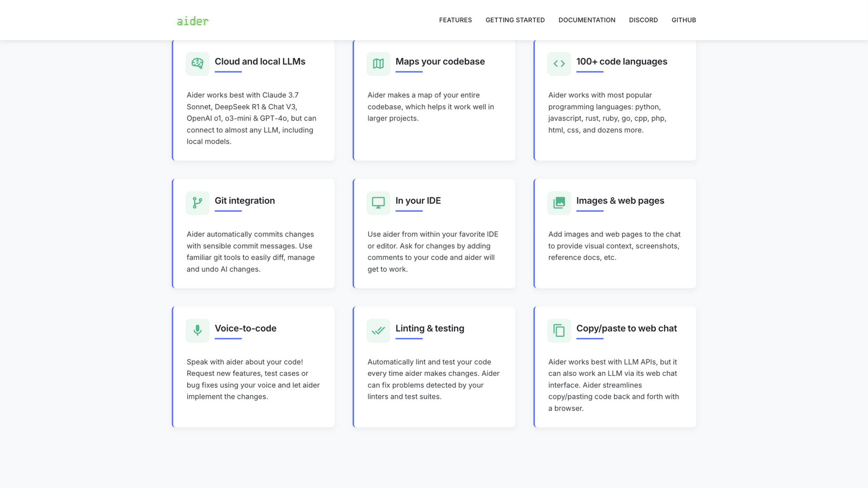Click the git branch icon
The height and width of the screenshot is (488, 868).
tap(198, 203)
